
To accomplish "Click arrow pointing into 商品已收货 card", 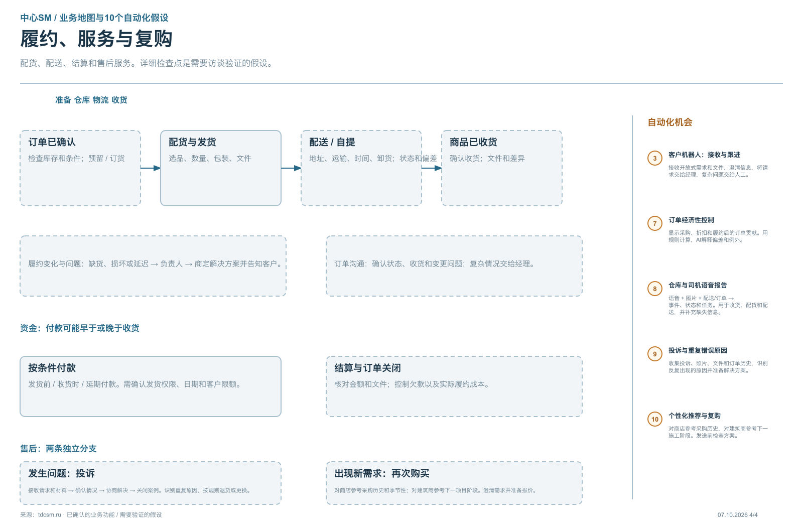I will (432, 168).
